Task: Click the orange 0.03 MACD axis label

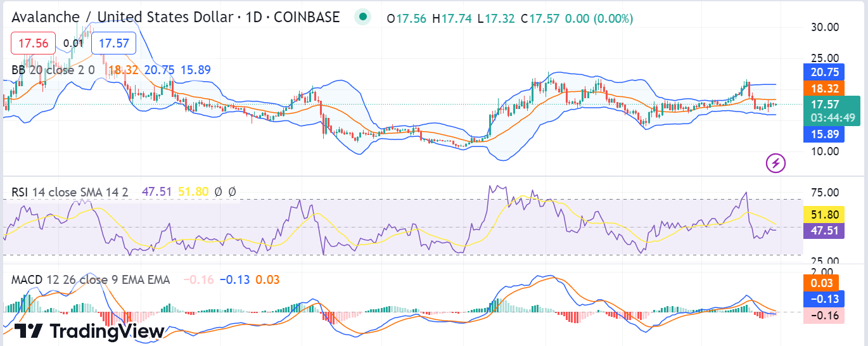Action: click(820, 283)
